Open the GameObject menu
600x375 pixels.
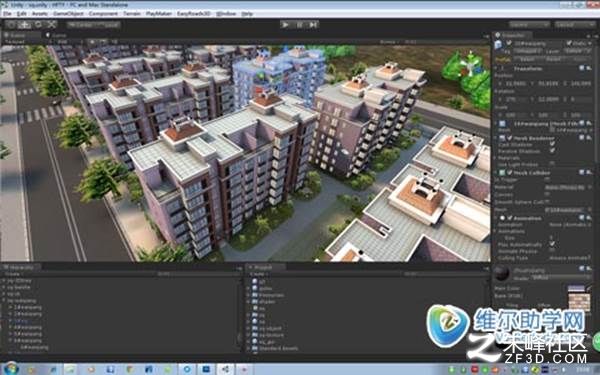point(68,13)
